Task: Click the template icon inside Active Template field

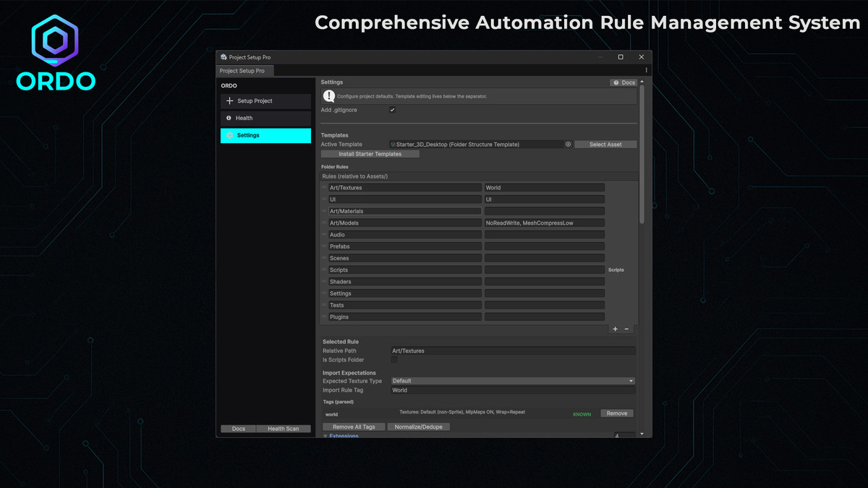Action: click(393, 144)
